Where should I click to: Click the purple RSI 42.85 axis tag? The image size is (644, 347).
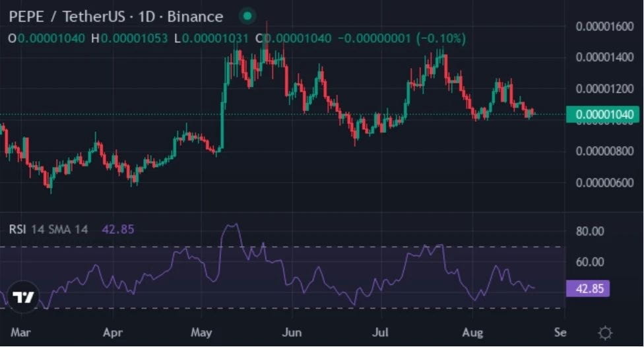tap(588, 289)
